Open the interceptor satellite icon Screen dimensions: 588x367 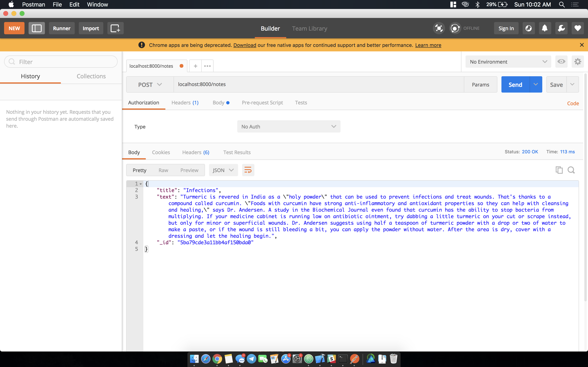[x=439, y=28]
